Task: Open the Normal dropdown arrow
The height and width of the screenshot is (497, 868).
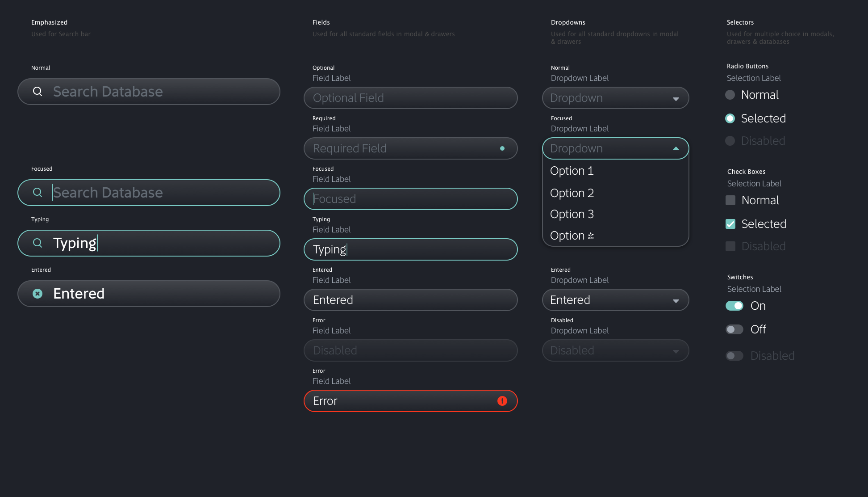Action: 676,99
